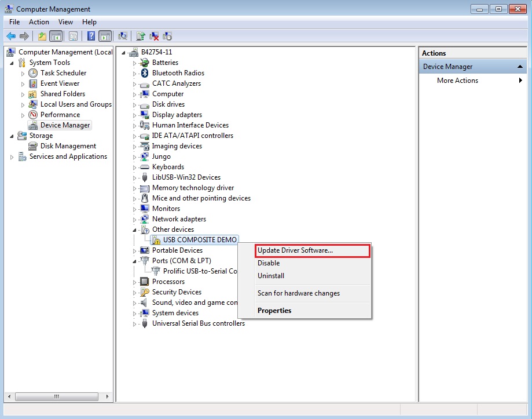
Task: Click the left pane horizontal scrollbar
Action: pyautogui.click(x=58, y=396)
